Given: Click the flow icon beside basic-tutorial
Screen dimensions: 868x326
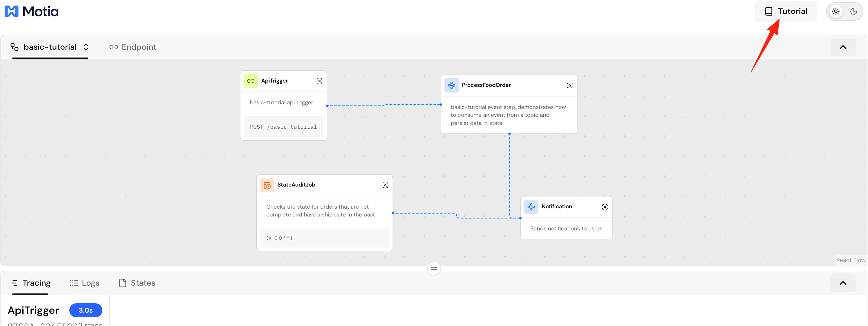Looking at the screenshot, I should pyautogui.click(x=15, y=47).
